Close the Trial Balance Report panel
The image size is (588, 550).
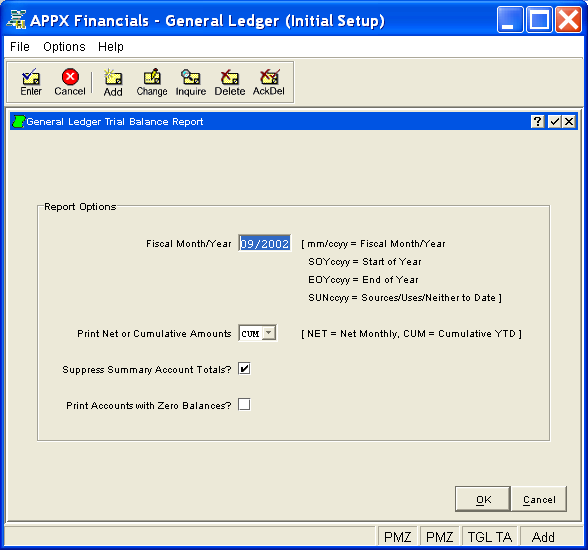point(569,121)
